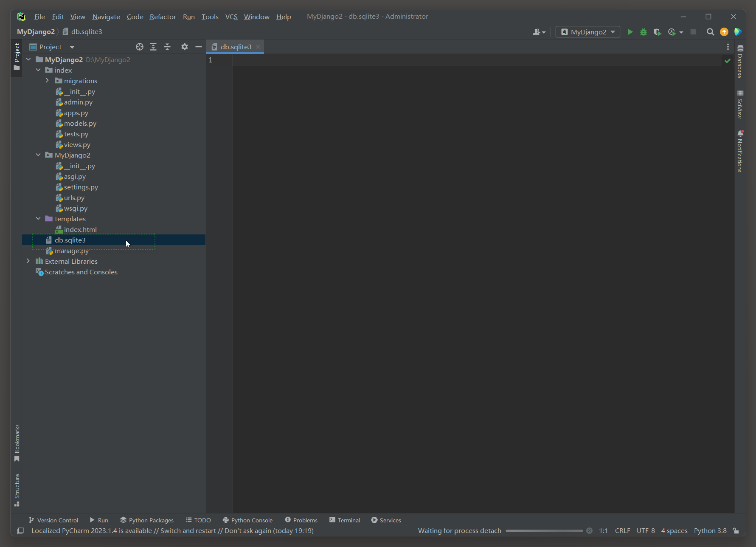The height and width of the screenshot is (547, 756).
Task: Open the profiler run icon
Action: pyautogui.click(x=672, y=32)
